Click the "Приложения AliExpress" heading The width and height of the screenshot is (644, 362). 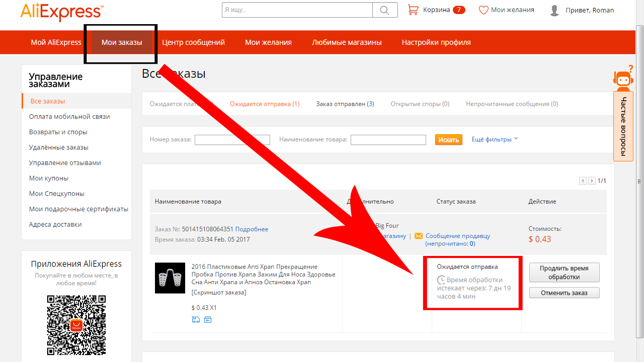(76, 264)
